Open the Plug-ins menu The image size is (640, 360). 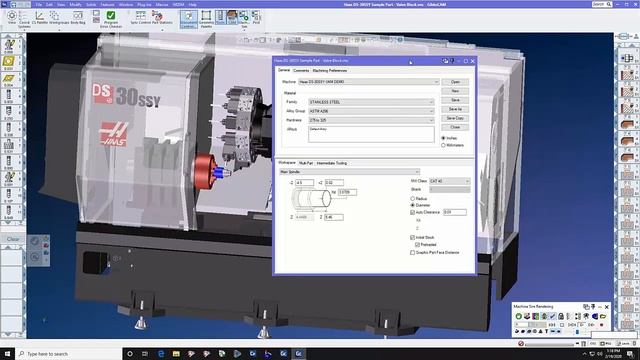click(x=144, y=4)
